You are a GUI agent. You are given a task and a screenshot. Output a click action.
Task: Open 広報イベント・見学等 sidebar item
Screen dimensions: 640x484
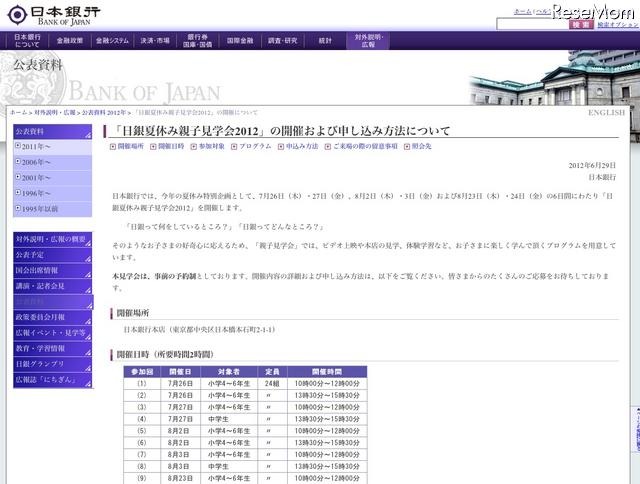[53, 333]
